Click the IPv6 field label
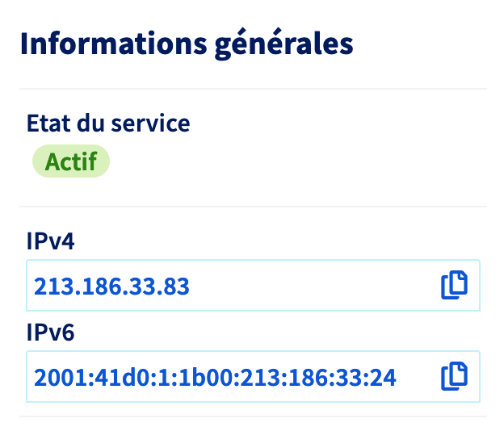 pyautogui.click(x=50, y=331)
